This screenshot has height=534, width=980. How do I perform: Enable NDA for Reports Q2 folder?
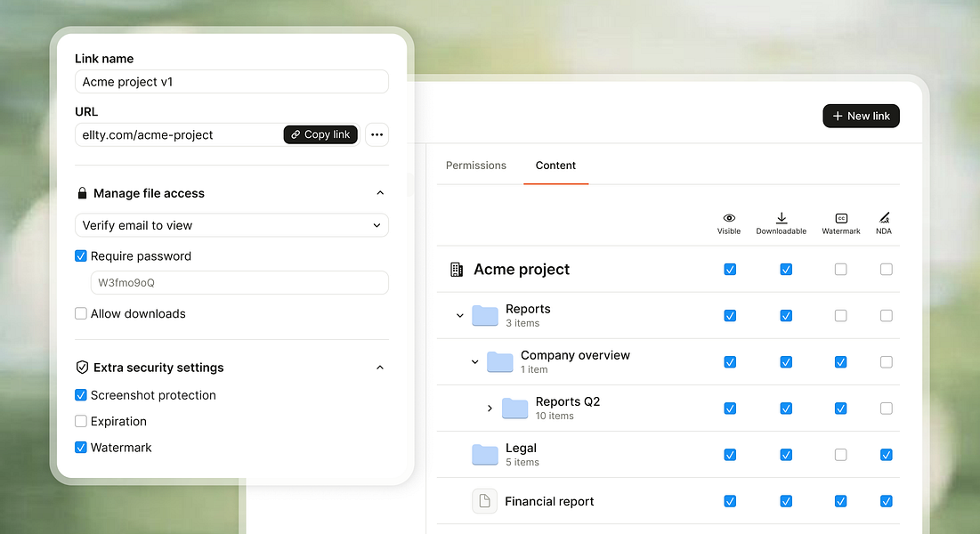887,409
